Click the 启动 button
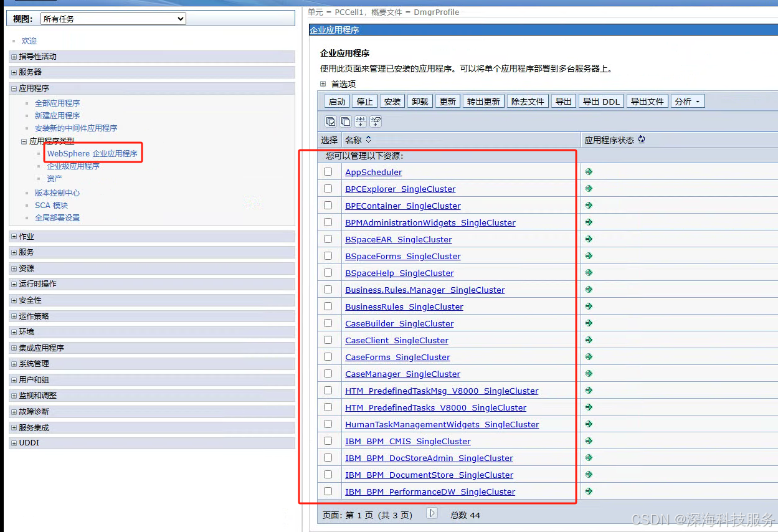 coord(337,102)
